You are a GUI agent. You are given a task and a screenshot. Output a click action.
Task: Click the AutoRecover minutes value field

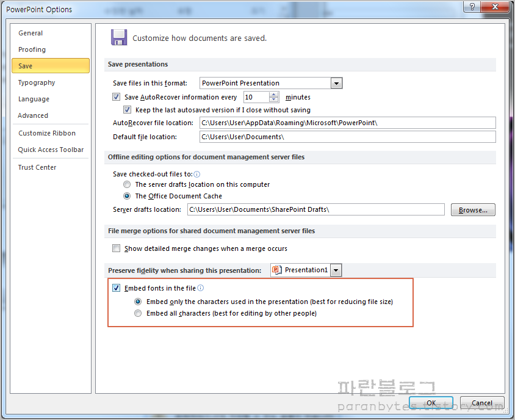(x=256, y=97)
